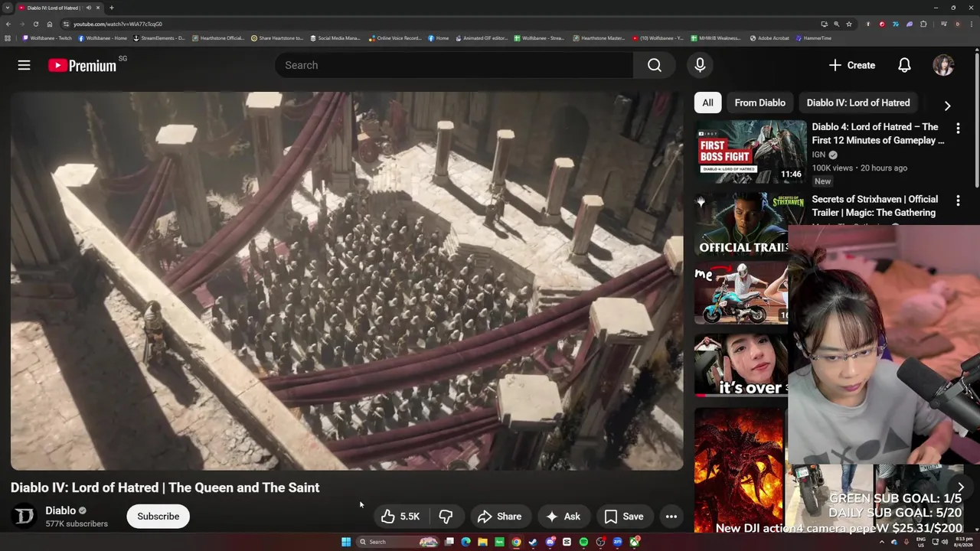This screenshot has height=551, width=980.
Task: Subscribe to the Diablo channel
Action: 158,517
